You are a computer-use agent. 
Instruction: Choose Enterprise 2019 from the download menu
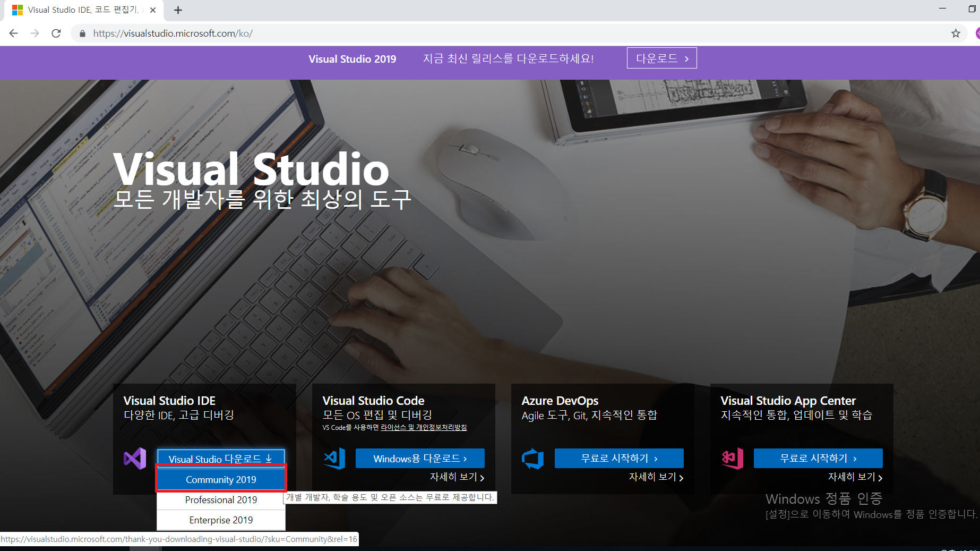click(221, 520)
